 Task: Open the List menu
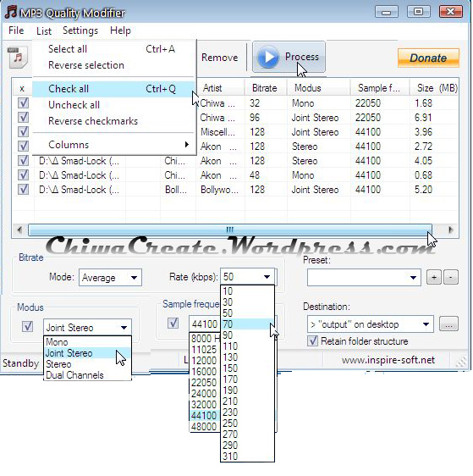[x=44, y=31]
